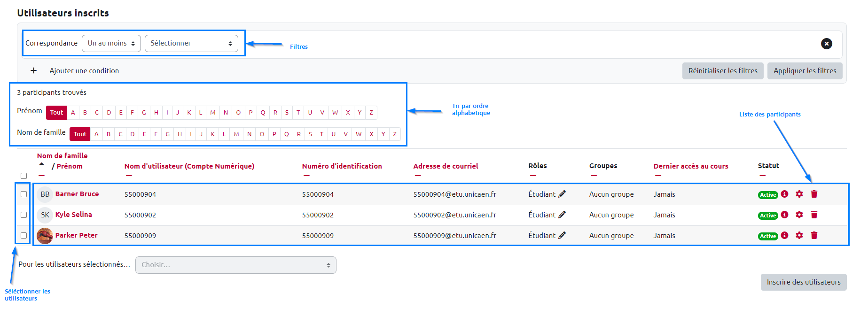The width and height of the screenshot is (868, 316).
Task: Open enrolment info icon for Kyle Selina
Action: click(x=784, y=215)
